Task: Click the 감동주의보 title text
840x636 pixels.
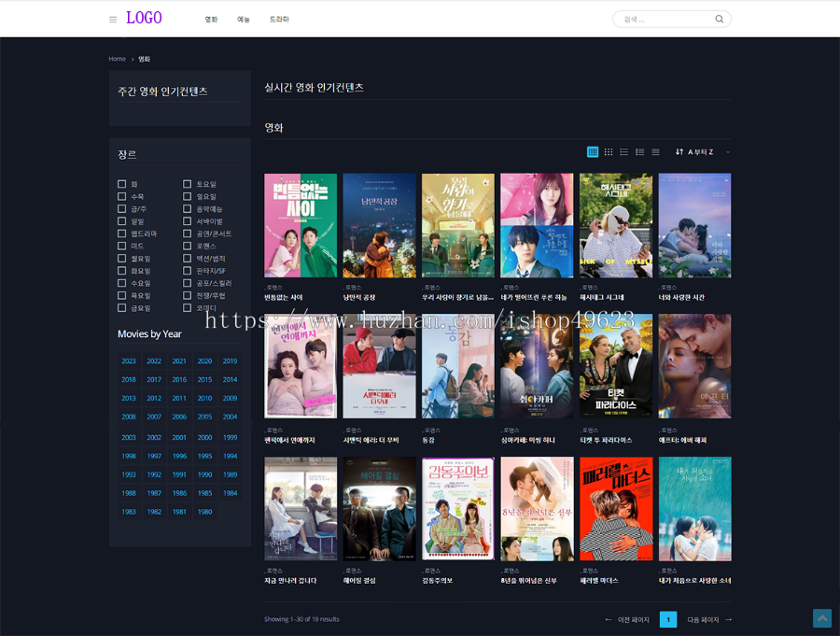Action: click(437, 581)
